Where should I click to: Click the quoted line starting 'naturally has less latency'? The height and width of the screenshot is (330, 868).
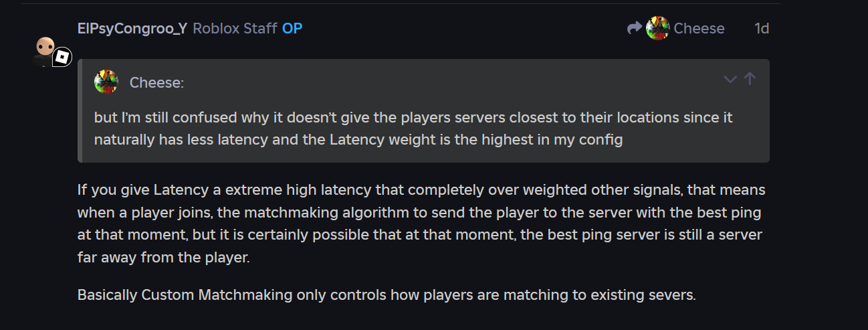358,140
